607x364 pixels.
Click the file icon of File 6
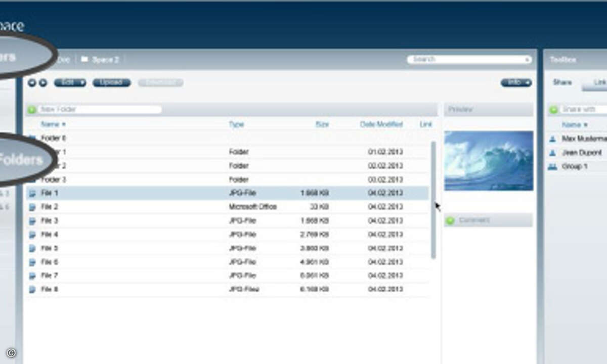[x=33, y=262]
